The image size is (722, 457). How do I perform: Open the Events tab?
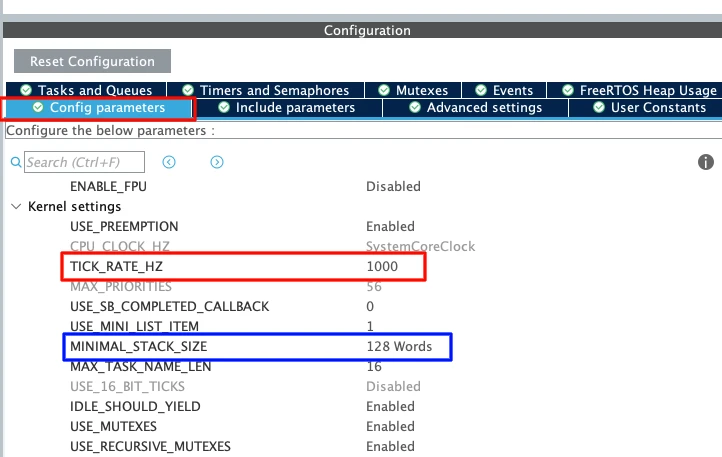click(504, 90)
